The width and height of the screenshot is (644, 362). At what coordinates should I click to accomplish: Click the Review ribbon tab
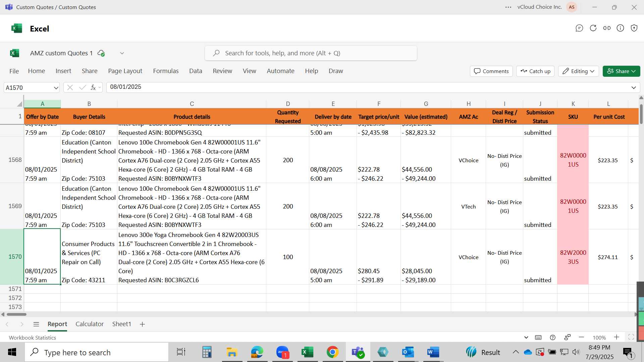(x=222, y=71)
